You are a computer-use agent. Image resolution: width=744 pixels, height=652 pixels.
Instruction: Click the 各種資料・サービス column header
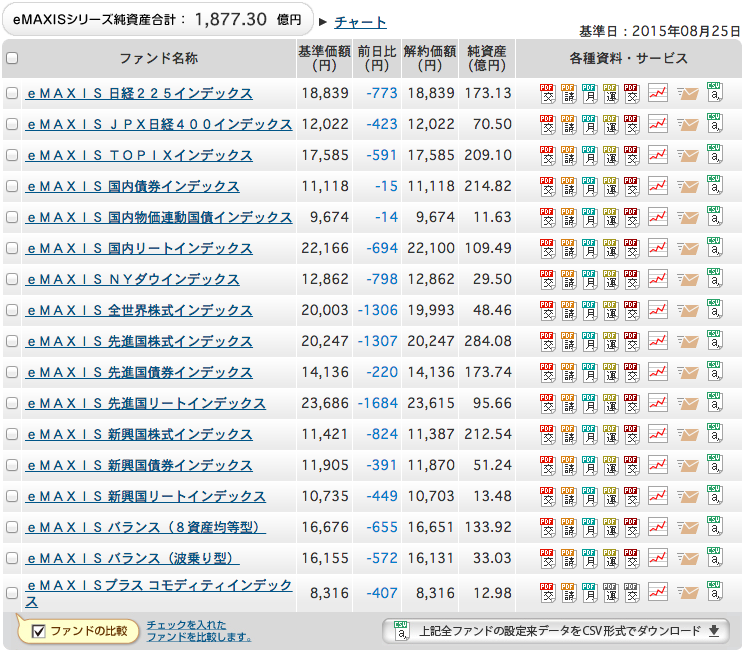(628, 58)
